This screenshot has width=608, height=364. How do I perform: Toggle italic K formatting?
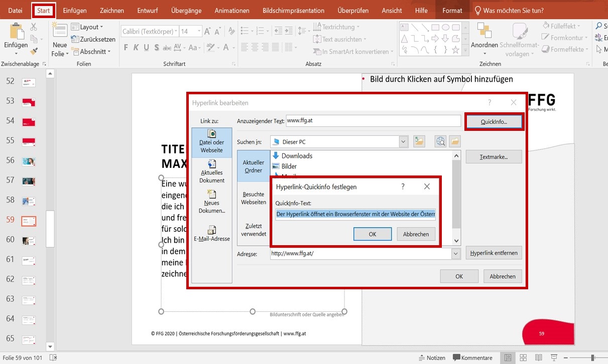click(x=136, y=48)
